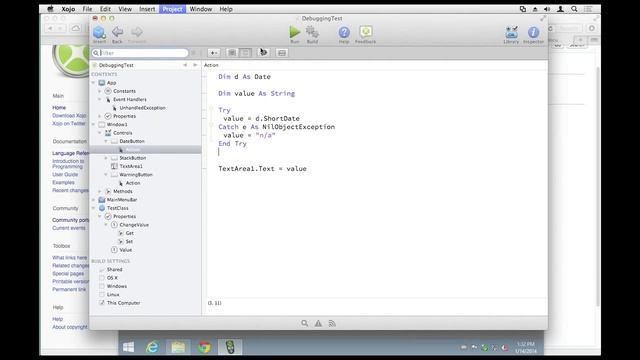Collapse the ChangeValue property node
The width and height of the screenshot is (640, 360).
point(106,225)
